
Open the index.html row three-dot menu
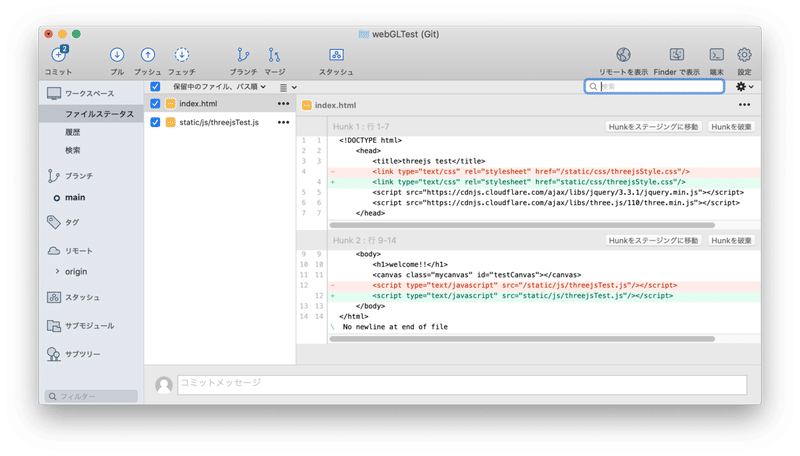point(283,104)
